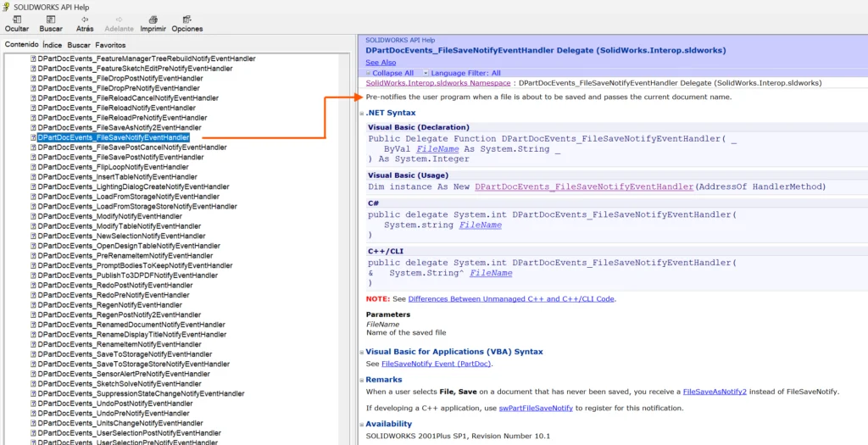868x445 pixels.
Task: Select DPartDocEvents_UserSelectionPostNotifyEventHandler topic
Action: tap(129, 433)
